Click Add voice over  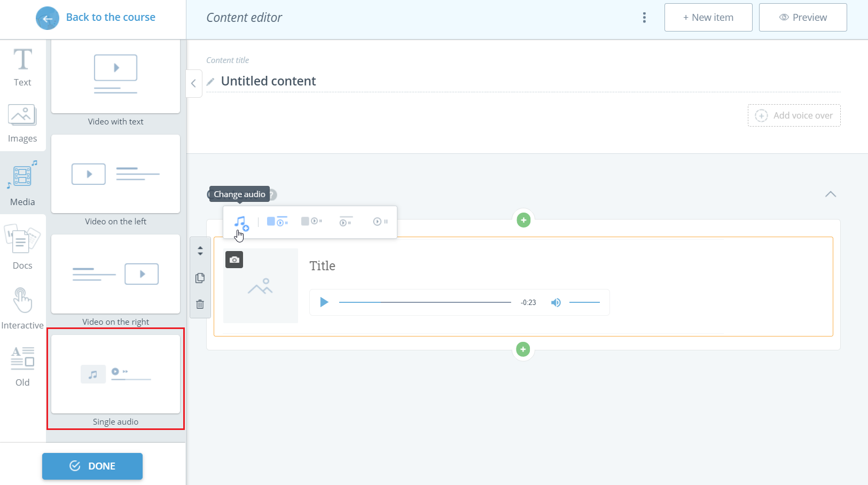coord(794,115)
